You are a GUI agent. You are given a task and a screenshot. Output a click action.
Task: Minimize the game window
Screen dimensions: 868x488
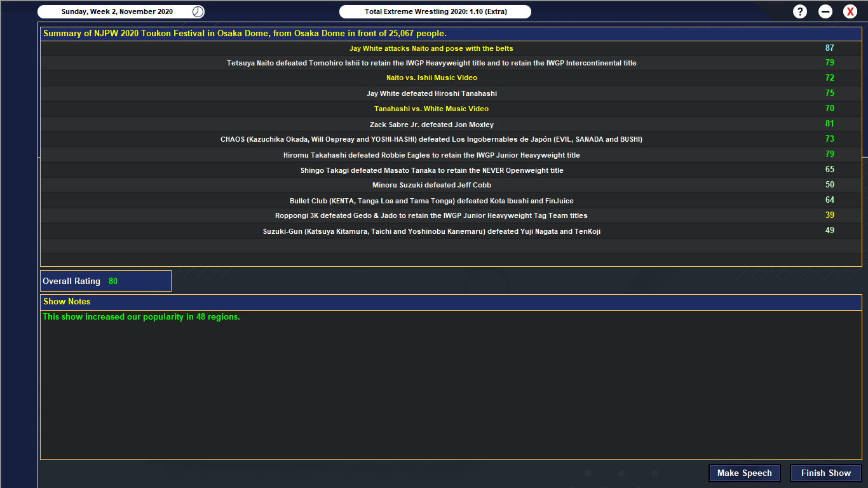pos(825,11)
